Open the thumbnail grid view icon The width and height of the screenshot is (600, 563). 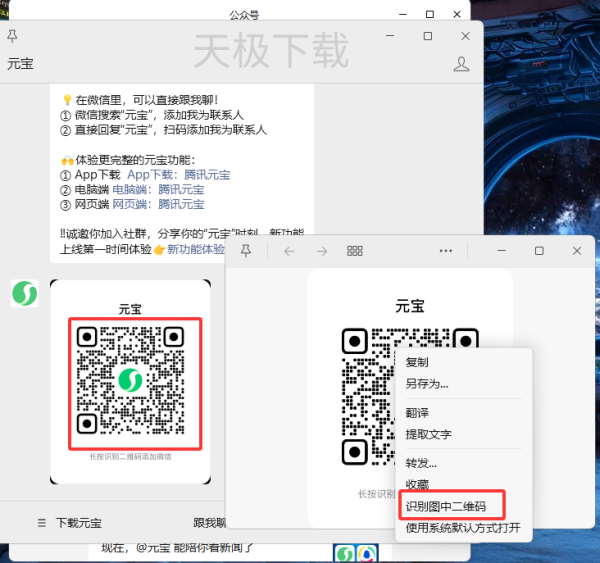coord(354,250)
